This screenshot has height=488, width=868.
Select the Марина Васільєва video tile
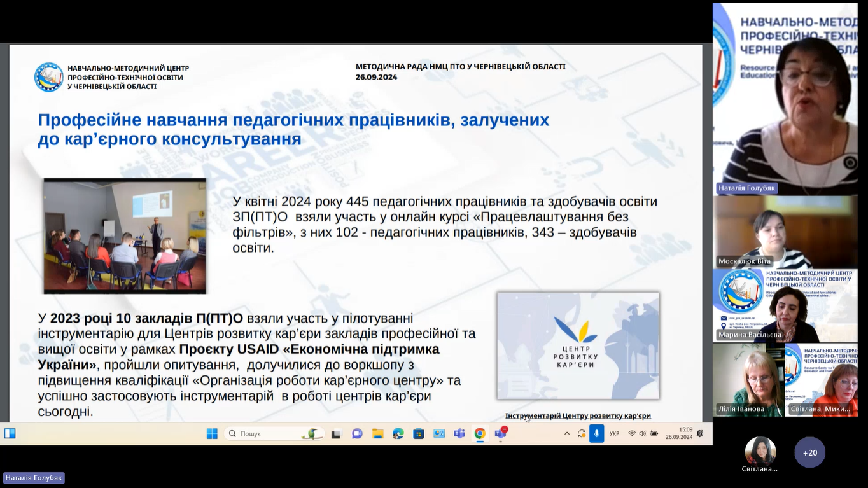pos(785,305)
